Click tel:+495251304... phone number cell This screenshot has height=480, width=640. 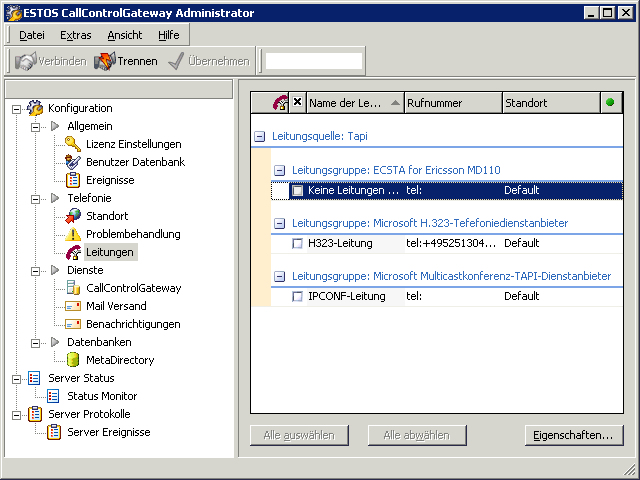click(x=451, y=243)
